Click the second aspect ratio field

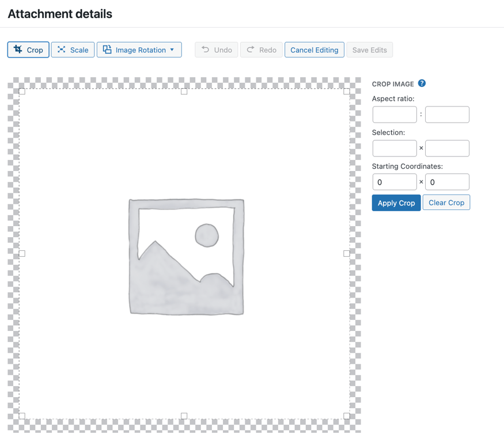click(x=447, y=114)
